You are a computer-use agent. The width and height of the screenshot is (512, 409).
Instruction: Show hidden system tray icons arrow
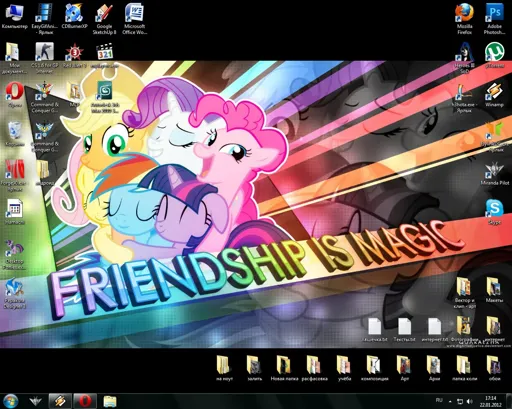point(450,401)
